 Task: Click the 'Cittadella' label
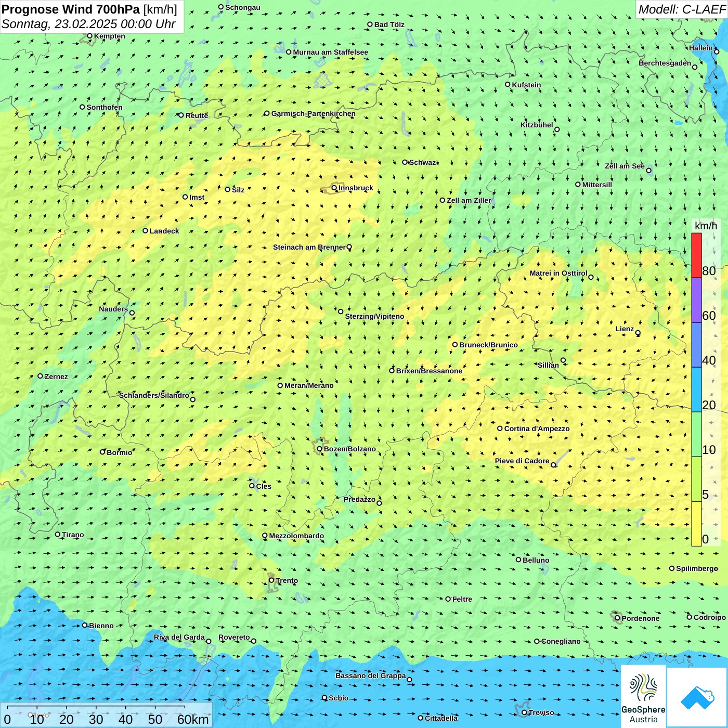coord(441,718)
